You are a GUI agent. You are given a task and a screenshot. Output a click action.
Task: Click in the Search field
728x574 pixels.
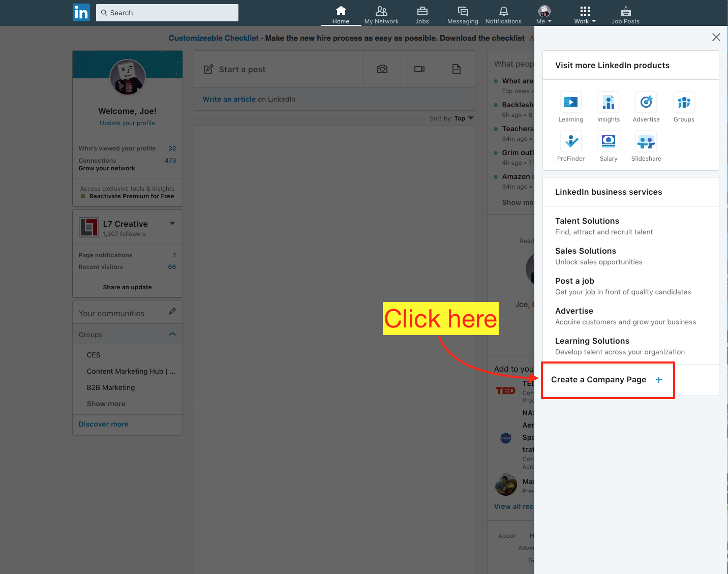pos(167,13)
